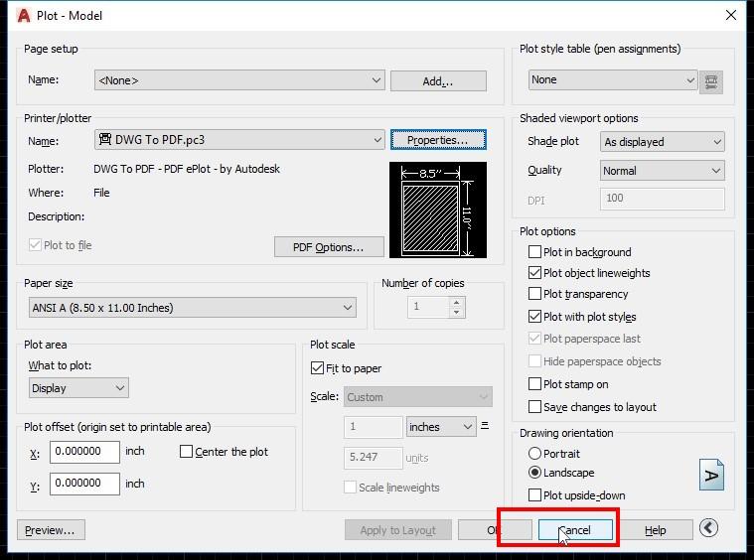Click the Add... page setup button
The height and width of the screenshot is (560, 754).
coord(438,81)
